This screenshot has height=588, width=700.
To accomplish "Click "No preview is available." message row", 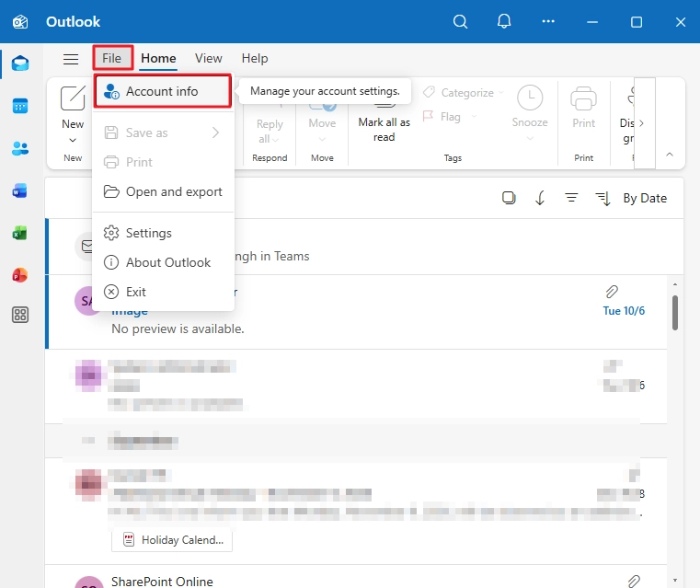I will pos(356,312).
